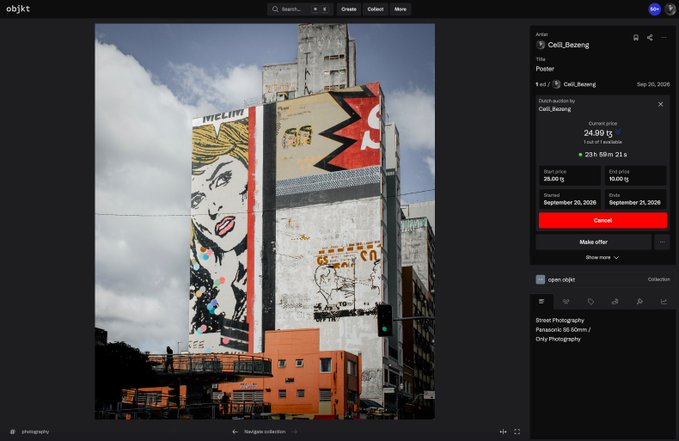Open the options button beside Make offer
Viewport: 679px width, 441px height.
click(662, 242)
